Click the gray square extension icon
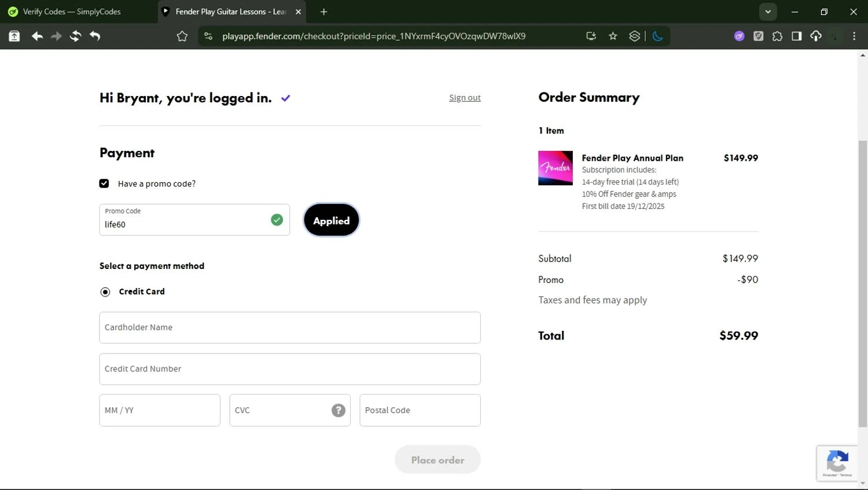This screenshot has width=868, height=490. (x=758, y=36)
